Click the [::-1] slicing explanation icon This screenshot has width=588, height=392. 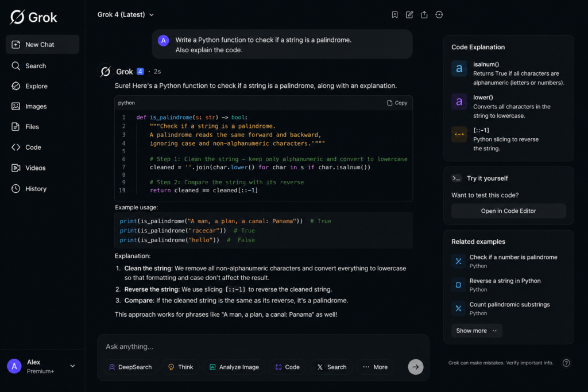click(459, 134)
